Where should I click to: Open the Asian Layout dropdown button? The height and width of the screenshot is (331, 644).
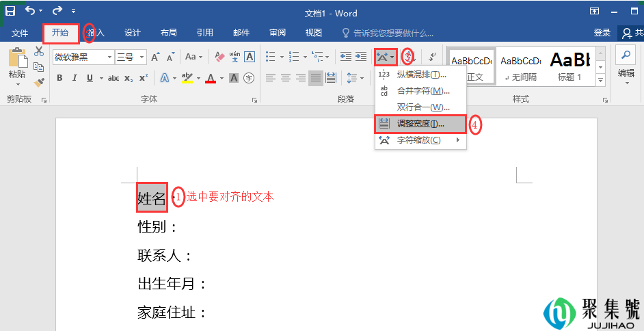pos(386,57)
